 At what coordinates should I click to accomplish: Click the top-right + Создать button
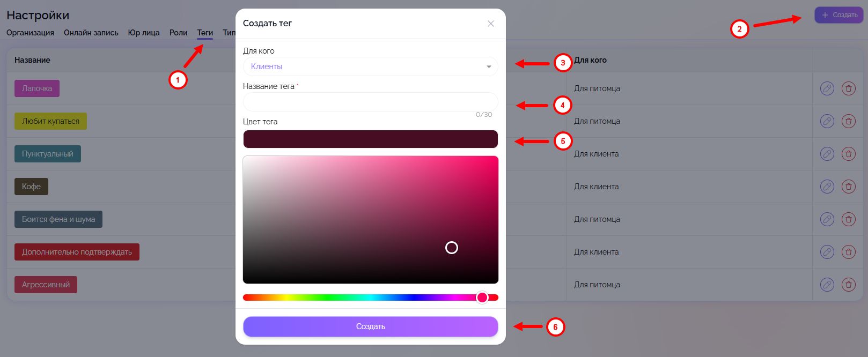tap(838, 15)
